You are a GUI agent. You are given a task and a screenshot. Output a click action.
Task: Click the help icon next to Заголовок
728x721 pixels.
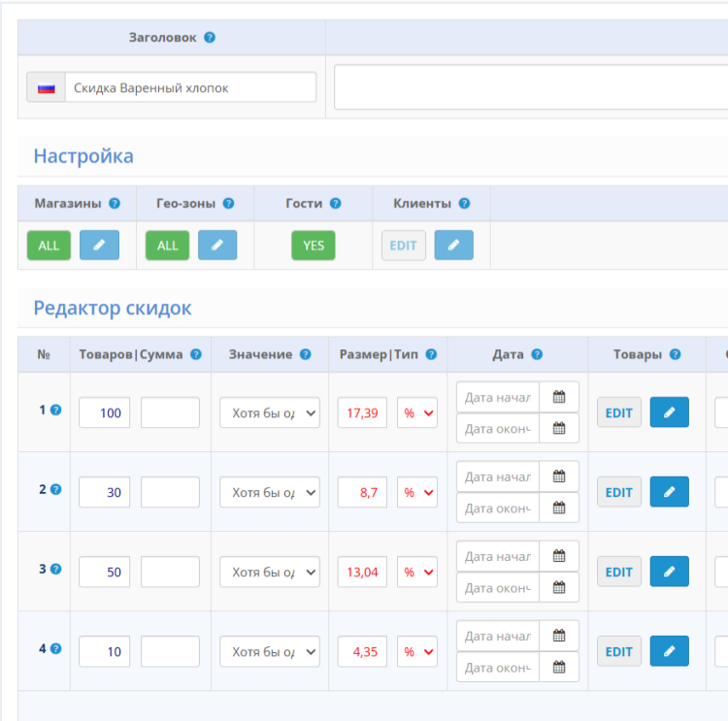click(210, 38)
